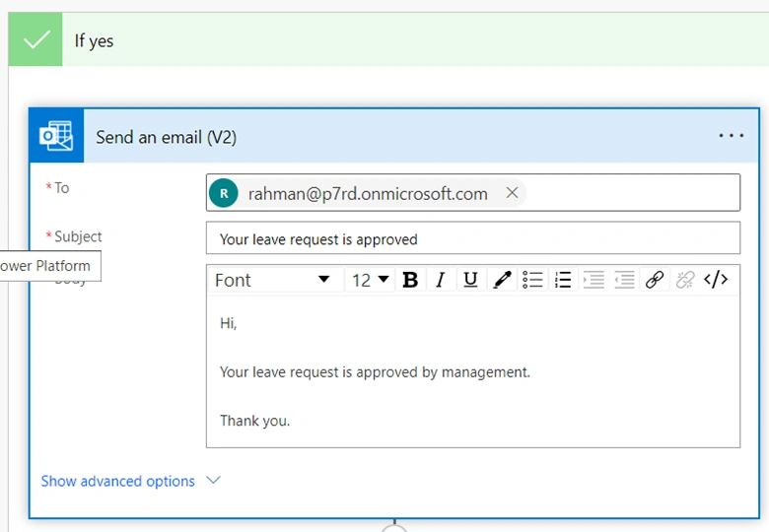Open the font size 12 dropdown
Screen dimensions: 769x532
click(x=371, y=280)
